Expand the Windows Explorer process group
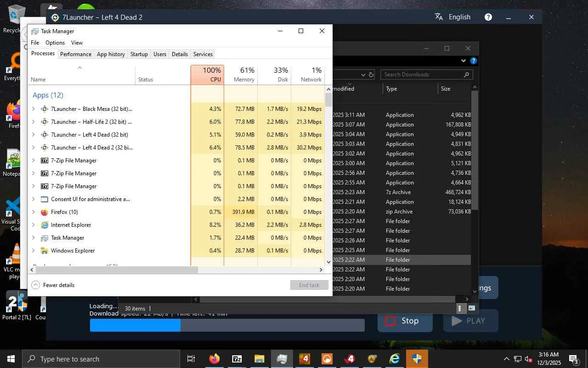The height and width of the screenshot is (368, 588). [34, 251]
